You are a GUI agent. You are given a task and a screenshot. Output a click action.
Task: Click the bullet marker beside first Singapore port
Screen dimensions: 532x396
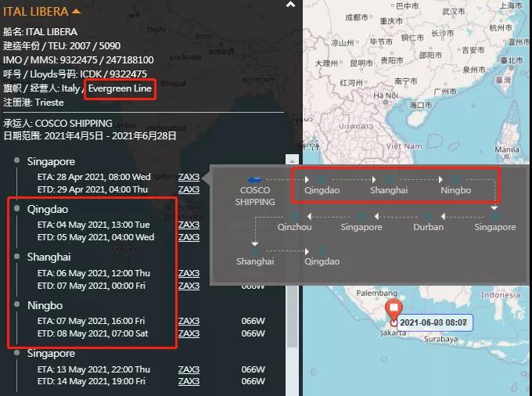[x=16, y=161]
